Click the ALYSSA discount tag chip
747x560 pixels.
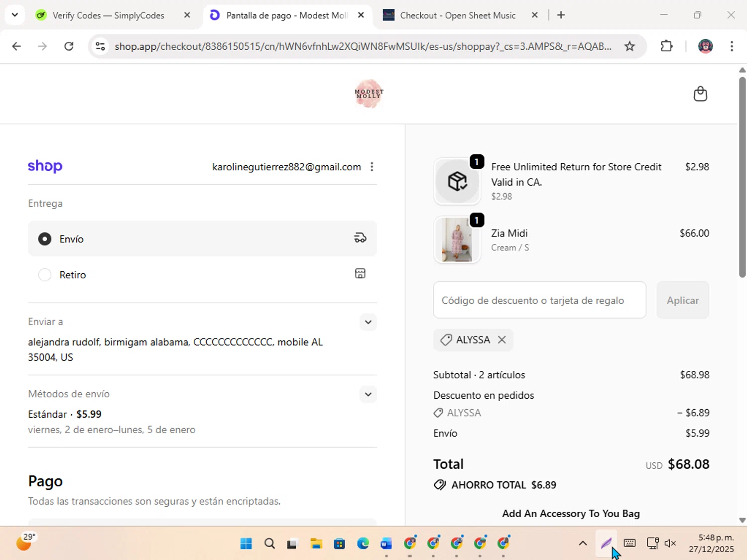(x=473, y=339)
